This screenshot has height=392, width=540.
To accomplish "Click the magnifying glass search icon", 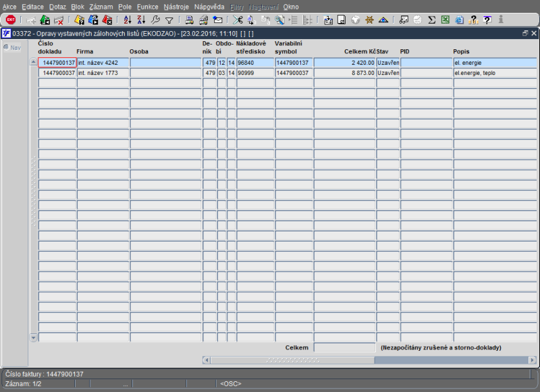I will point(279,20).
